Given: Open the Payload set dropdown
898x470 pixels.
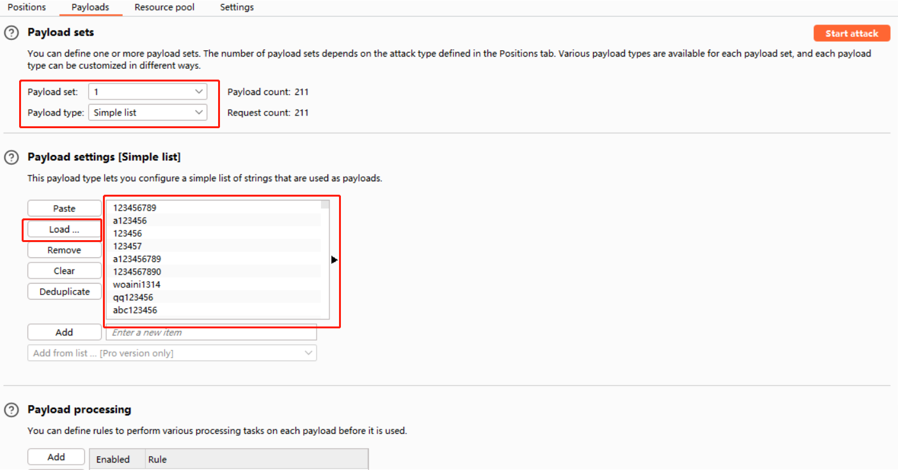Looking at the screenshot, I should [147, 92].
